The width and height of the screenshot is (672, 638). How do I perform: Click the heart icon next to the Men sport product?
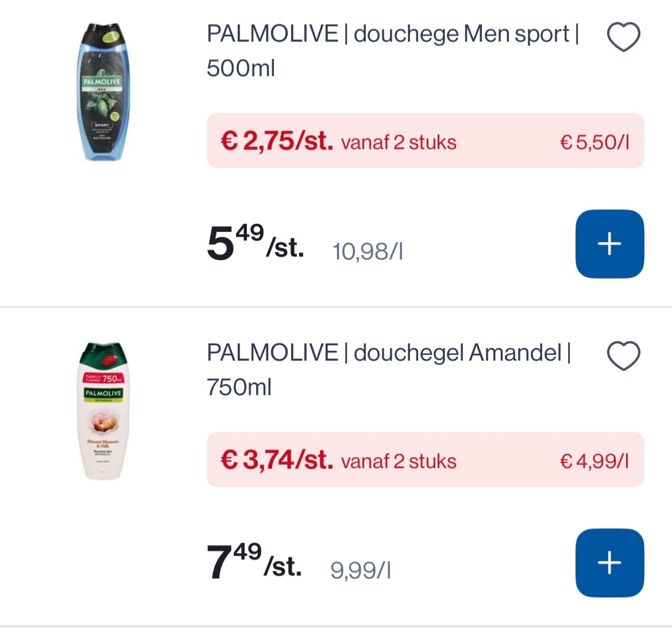pos(623,36)
